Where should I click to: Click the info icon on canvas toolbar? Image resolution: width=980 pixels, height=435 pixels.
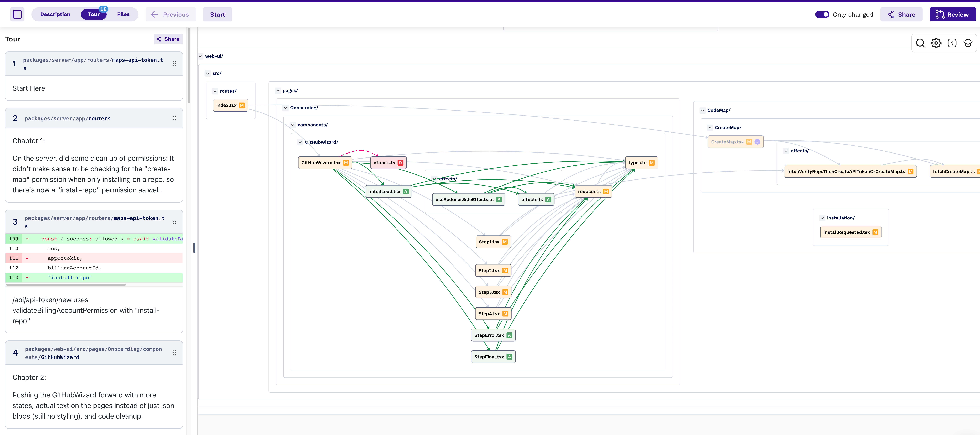[952, 43]
